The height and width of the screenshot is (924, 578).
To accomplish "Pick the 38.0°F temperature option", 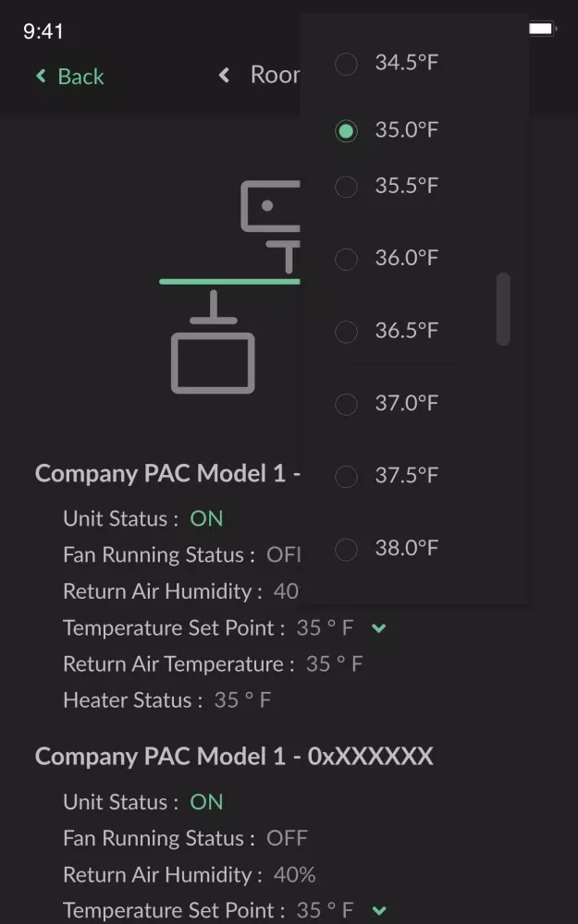I will (x=386, y=549).
